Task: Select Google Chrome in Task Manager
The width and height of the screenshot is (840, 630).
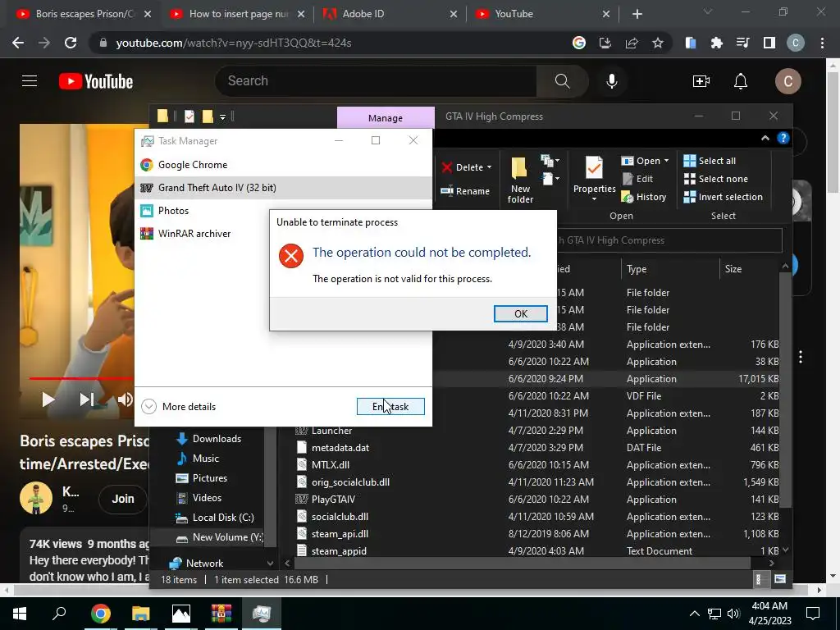Action: [283, 164]
